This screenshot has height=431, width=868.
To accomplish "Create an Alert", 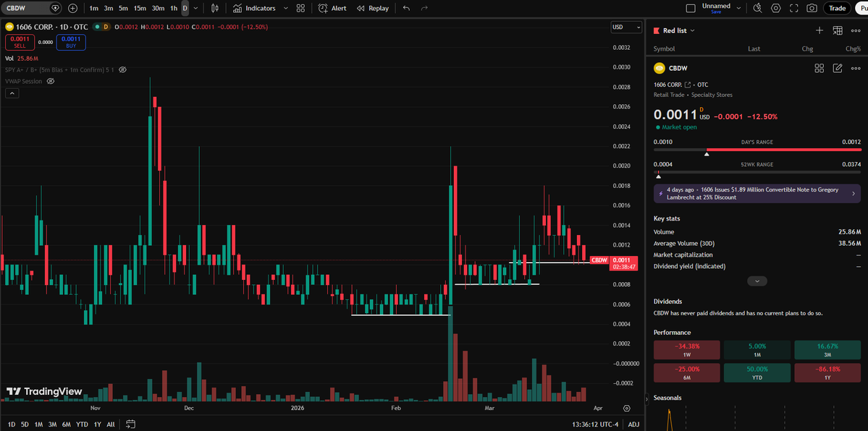I will [332, 8].
